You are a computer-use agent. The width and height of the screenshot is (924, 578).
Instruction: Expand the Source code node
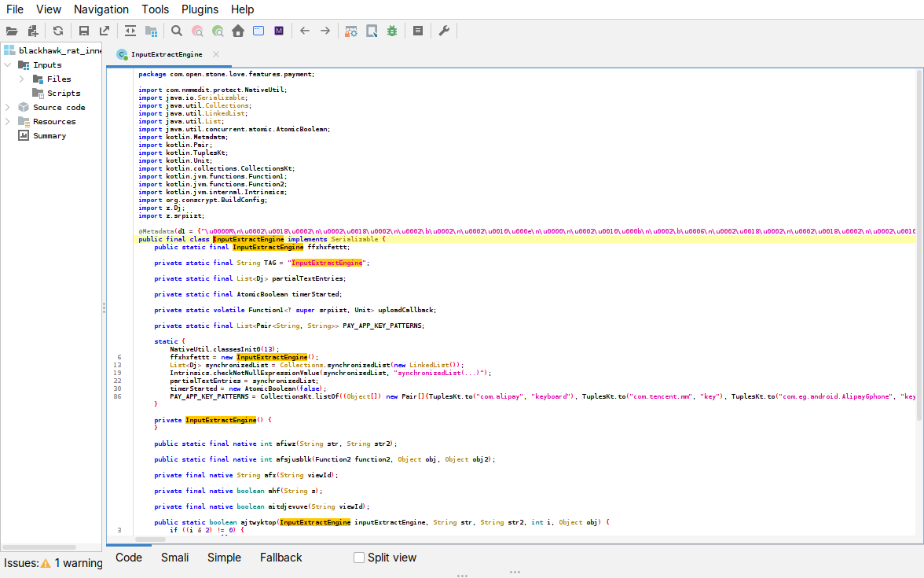click(x=8, y=107)
